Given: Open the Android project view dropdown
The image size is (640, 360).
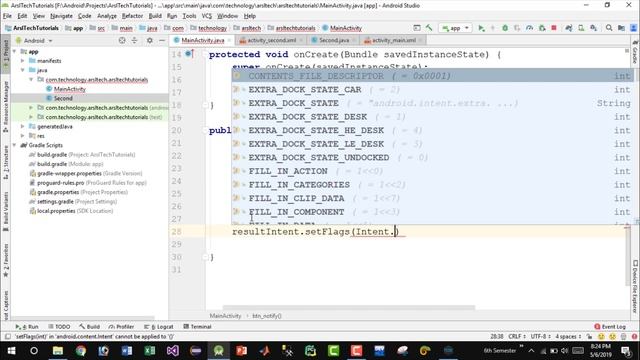Looking at the screenshot, I should 34,40.
